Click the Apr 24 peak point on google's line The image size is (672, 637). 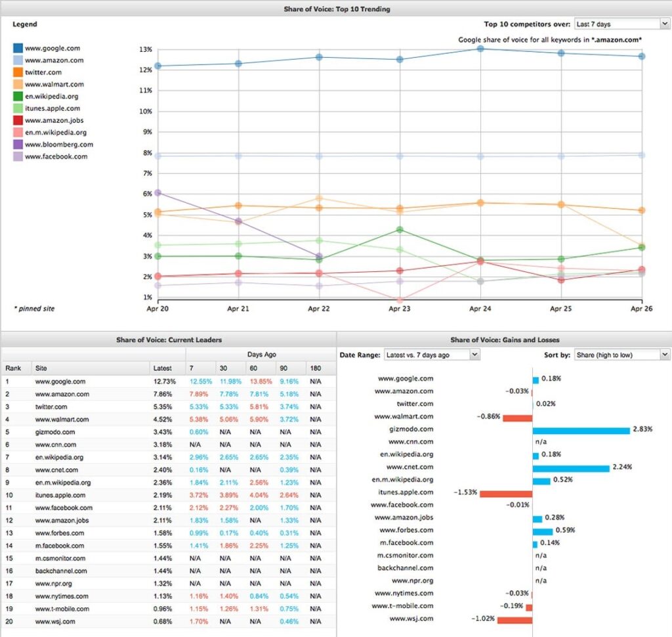479,49
